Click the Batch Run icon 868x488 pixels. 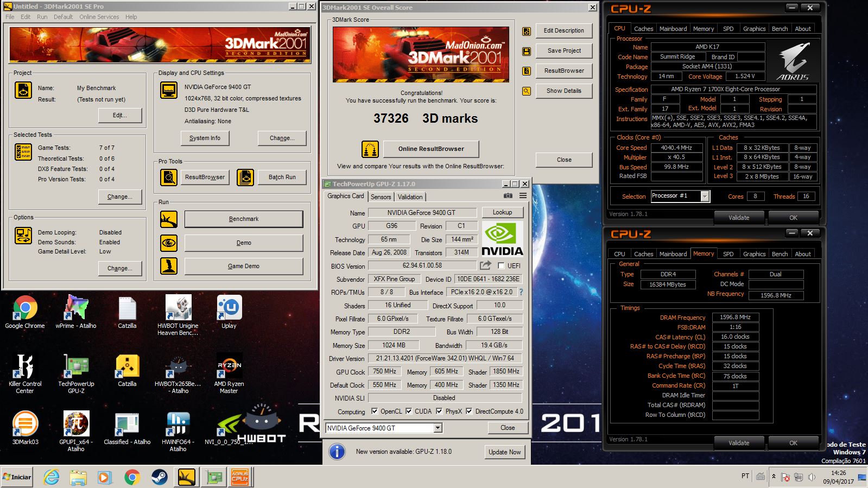click(245, 177)
